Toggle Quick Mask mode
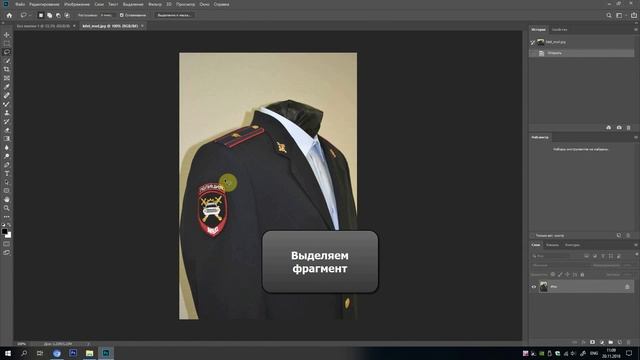The height and width of the screenshot is (360, 640). pos(7,244)
